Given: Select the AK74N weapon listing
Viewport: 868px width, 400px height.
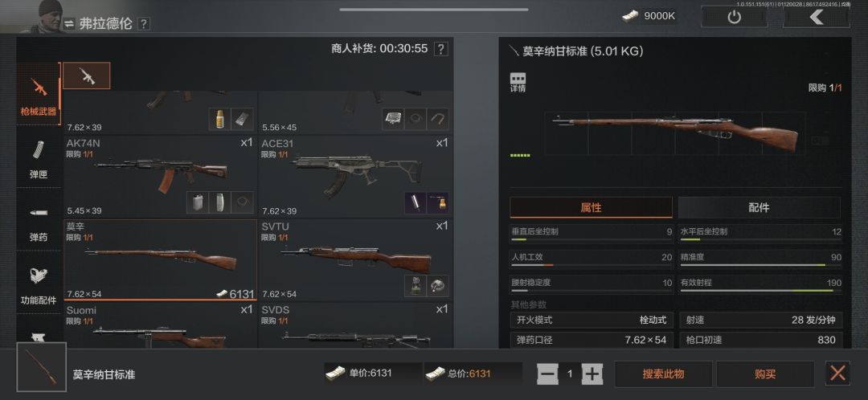Looking at the screenshot, I should coord(160,177).
